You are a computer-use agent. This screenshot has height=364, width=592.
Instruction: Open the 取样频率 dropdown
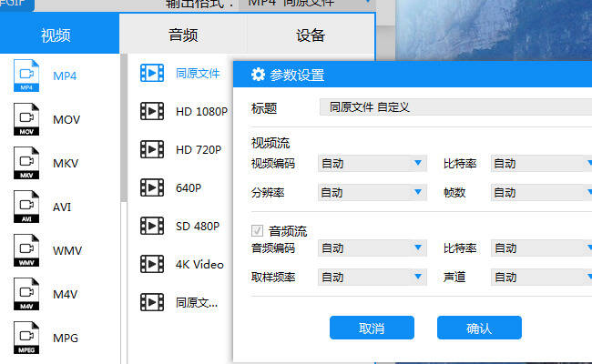[x=373, y=277]
